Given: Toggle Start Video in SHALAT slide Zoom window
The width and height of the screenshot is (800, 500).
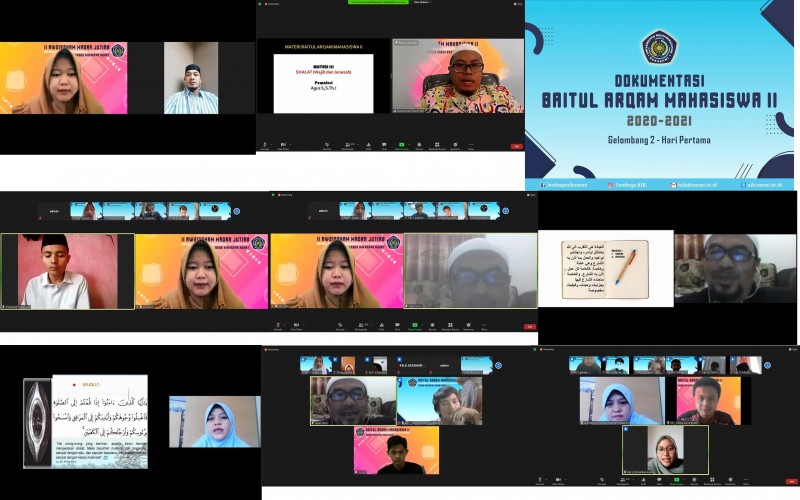Looking at the screenshot, I should [283, 145].
